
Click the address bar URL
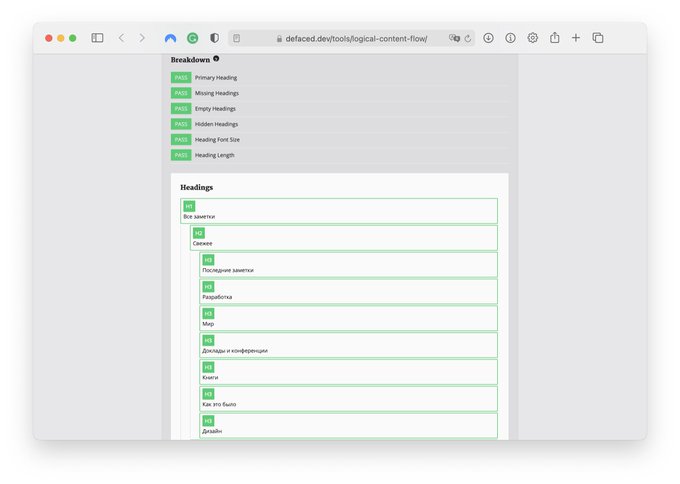356,39
